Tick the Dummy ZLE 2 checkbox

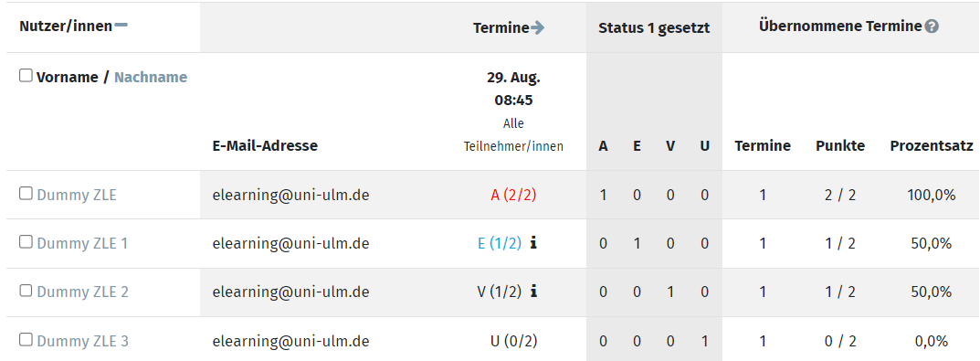pos(26,291)
